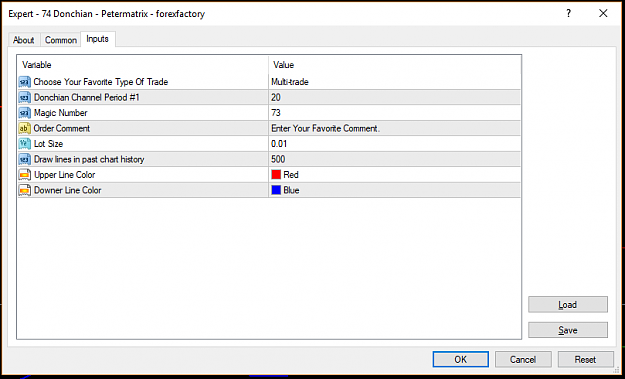This screenshot has height=379, width=625.
Task: Open the Multi-trade value dropdown
Action: point(395,82)
